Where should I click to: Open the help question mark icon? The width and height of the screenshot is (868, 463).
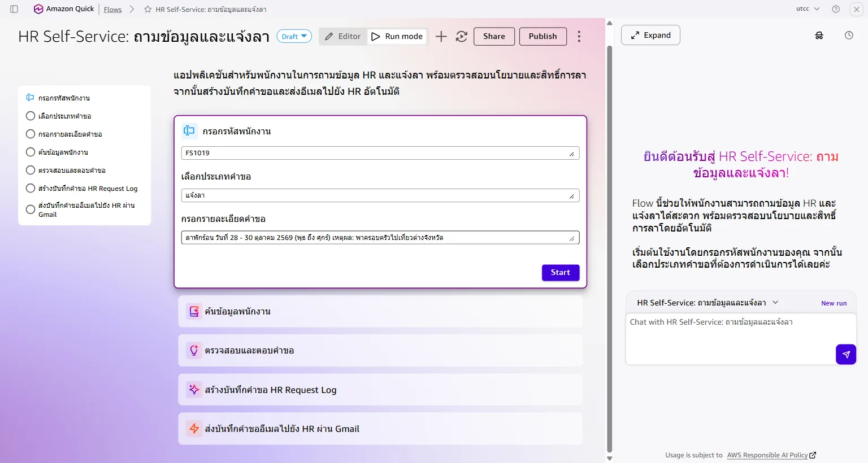[836, 9]
